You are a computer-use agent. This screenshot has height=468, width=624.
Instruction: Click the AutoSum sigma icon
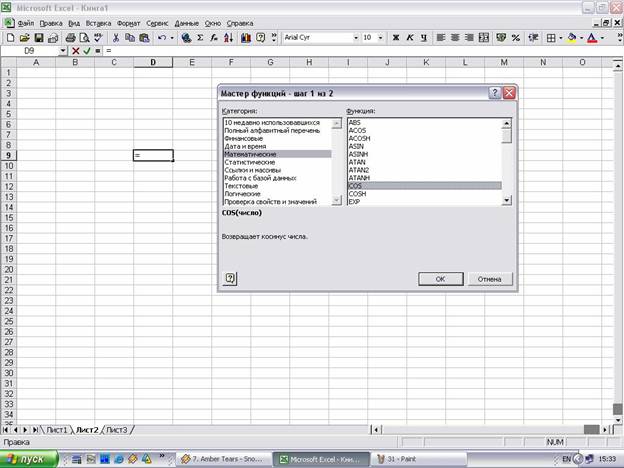point(200,38)
